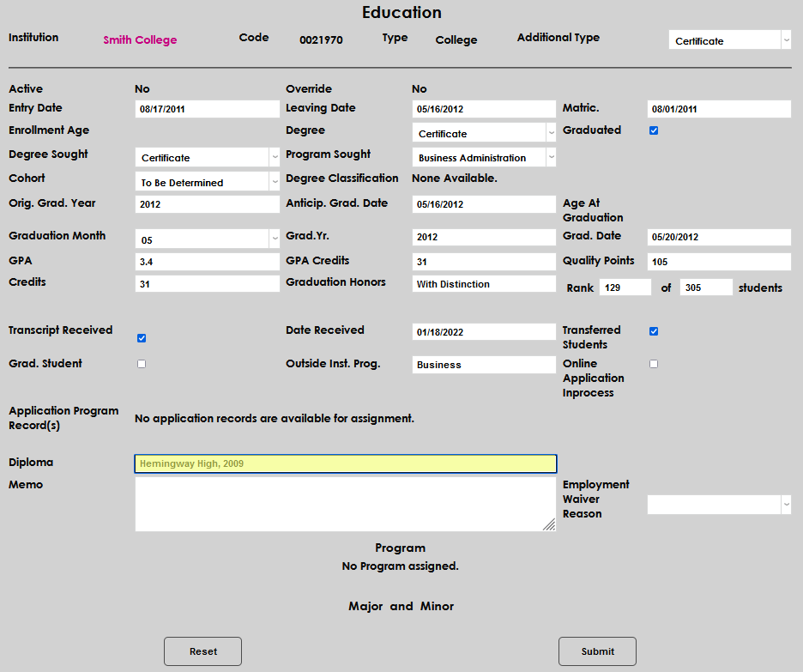Expand the Degree dropdown
The image size is (803, 672).
point(484,133)
